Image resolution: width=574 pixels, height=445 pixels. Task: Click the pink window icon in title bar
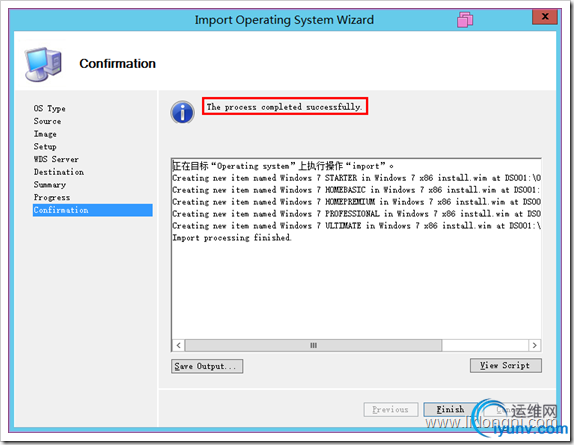coord(465,19)
